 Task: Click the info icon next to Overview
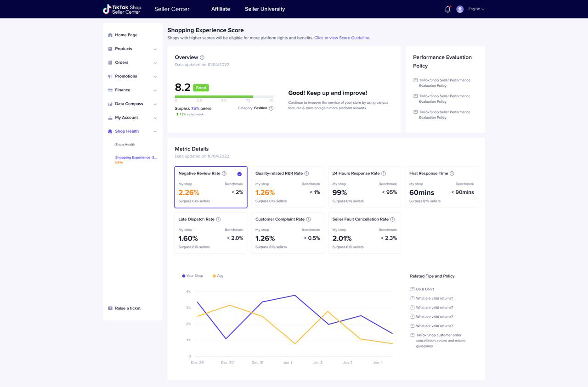click(202, 57)
